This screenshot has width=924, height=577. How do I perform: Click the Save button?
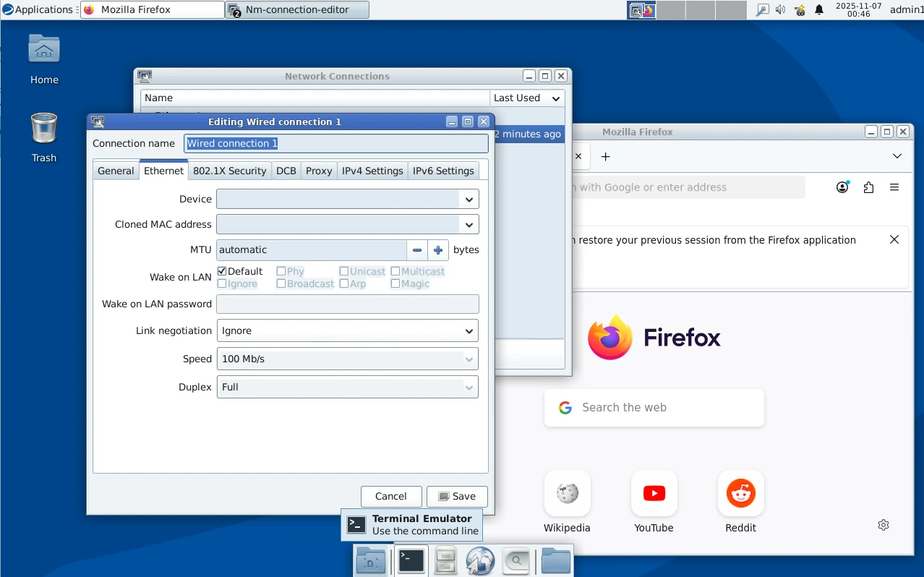(457, 496)
